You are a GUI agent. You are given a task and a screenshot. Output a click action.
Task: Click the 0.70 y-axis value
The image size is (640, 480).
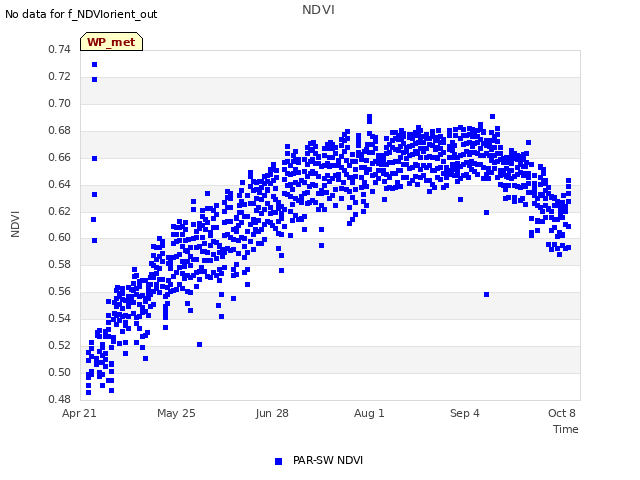click(x=59, y=103)
